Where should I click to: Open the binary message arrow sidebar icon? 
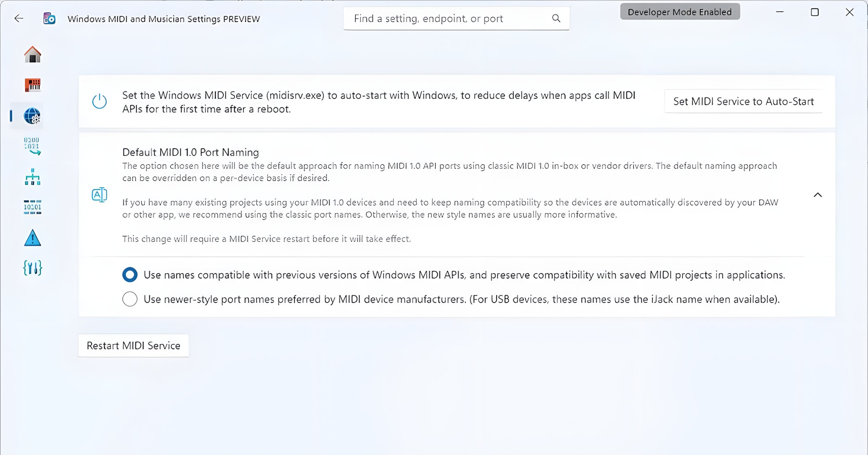[x=32, y=146]
